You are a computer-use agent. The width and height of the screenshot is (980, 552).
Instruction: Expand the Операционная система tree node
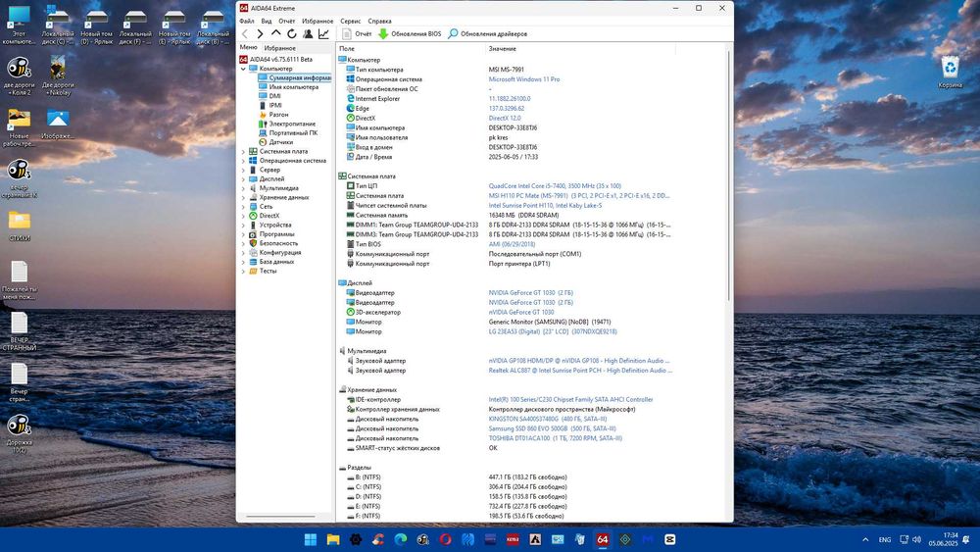point(243,161)
